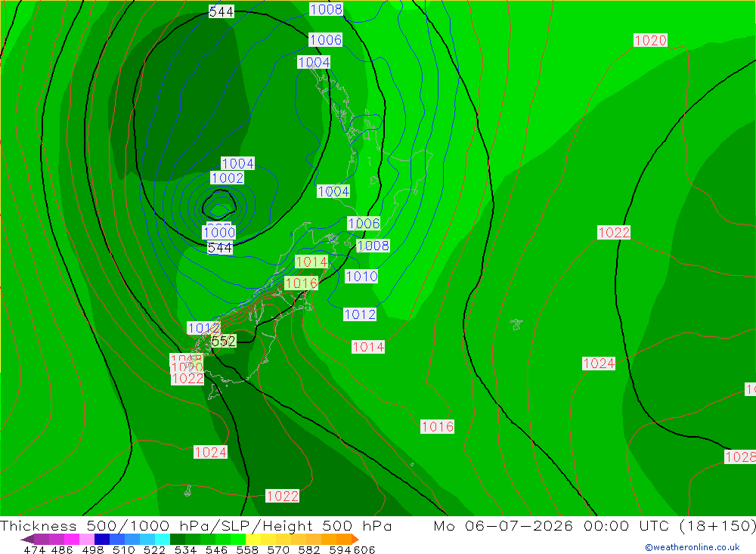Screen dimensions: 756x554
Task: Select the 1028 isobar label
Action: [x=740, y=457]
